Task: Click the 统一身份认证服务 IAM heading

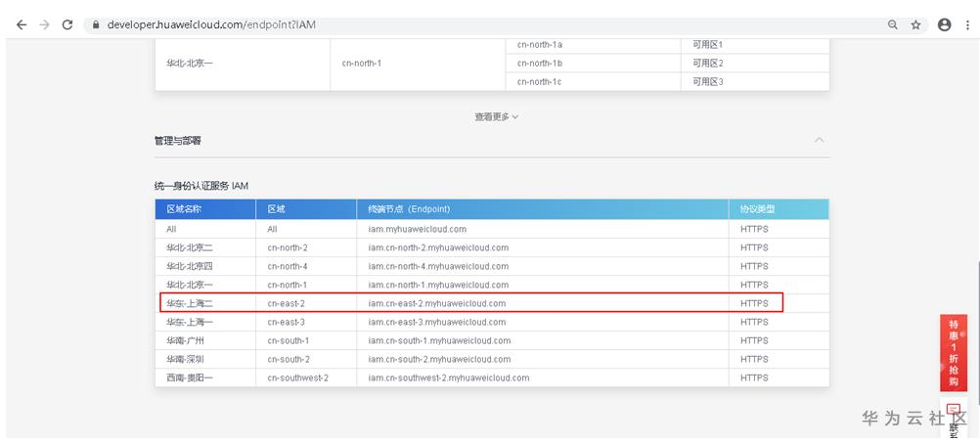Action: (201, 186)
